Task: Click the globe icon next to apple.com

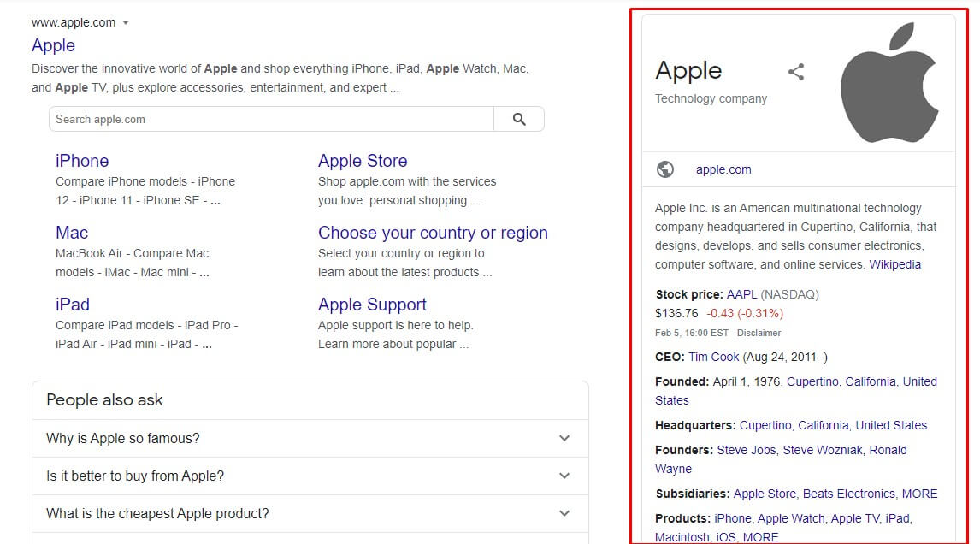Action: coord(665,169)
